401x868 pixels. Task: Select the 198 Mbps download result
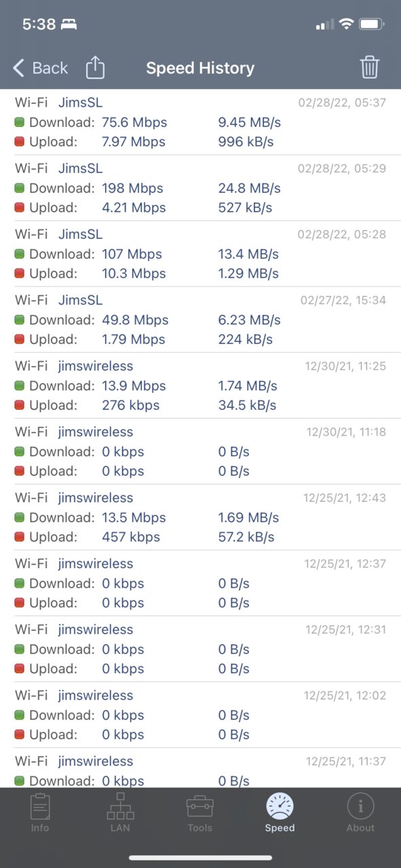[x=200, y=189]
